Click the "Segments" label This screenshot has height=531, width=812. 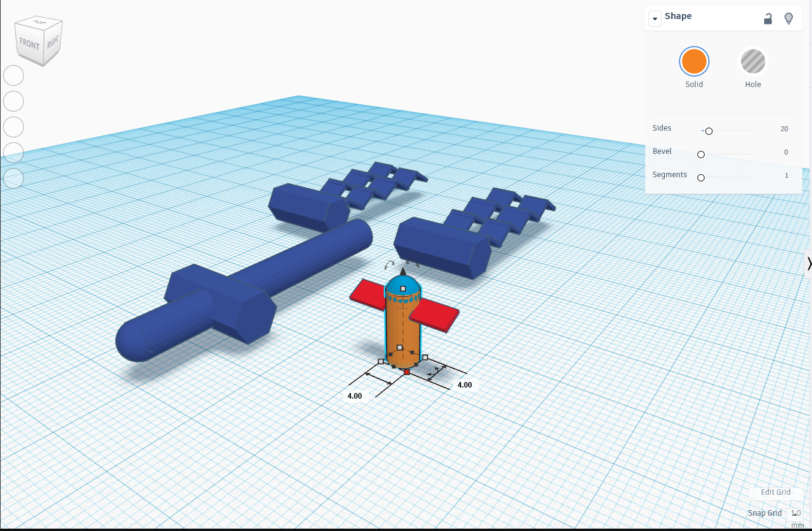(670, 175)
